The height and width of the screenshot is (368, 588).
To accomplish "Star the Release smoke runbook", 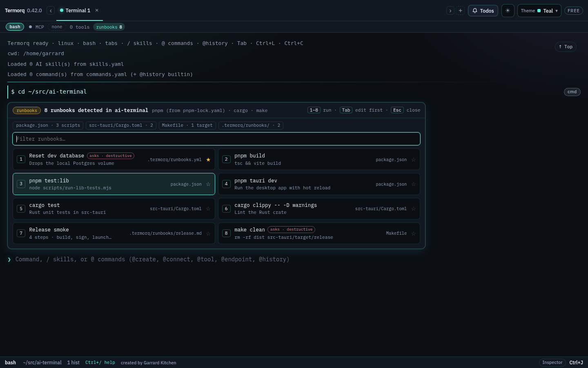I will pos(208,233).
